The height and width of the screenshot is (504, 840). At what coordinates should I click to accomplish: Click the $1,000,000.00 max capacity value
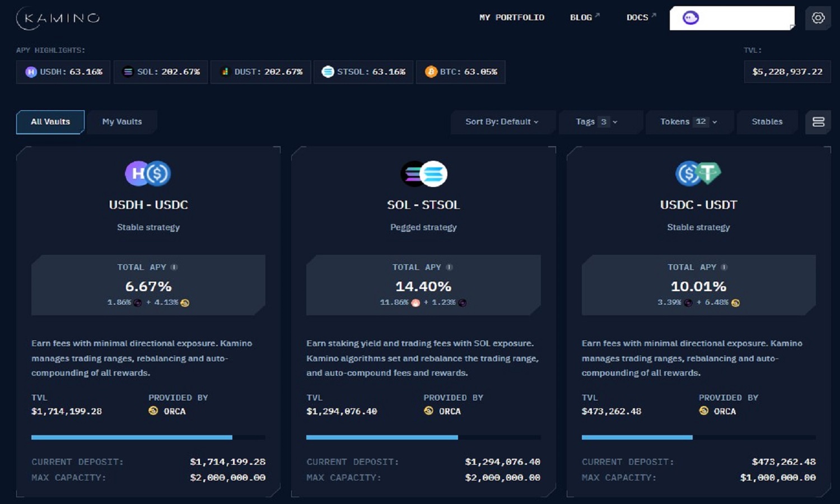pos(778,478)
